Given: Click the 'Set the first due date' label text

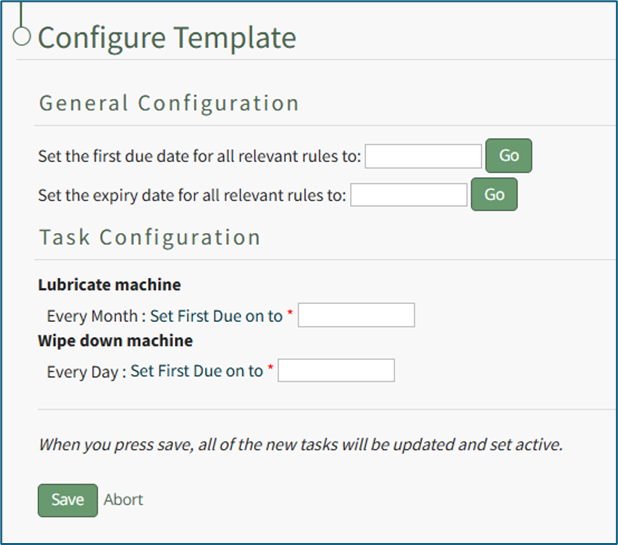Looking at the screenshot, I should point(200,157).
